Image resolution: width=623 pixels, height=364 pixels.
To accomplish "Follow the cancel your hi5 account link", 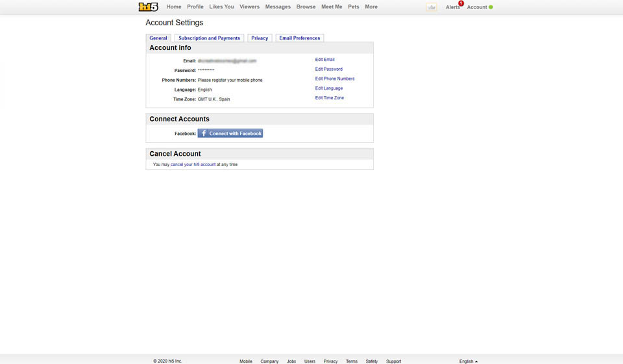I will (x=193, y=165).
